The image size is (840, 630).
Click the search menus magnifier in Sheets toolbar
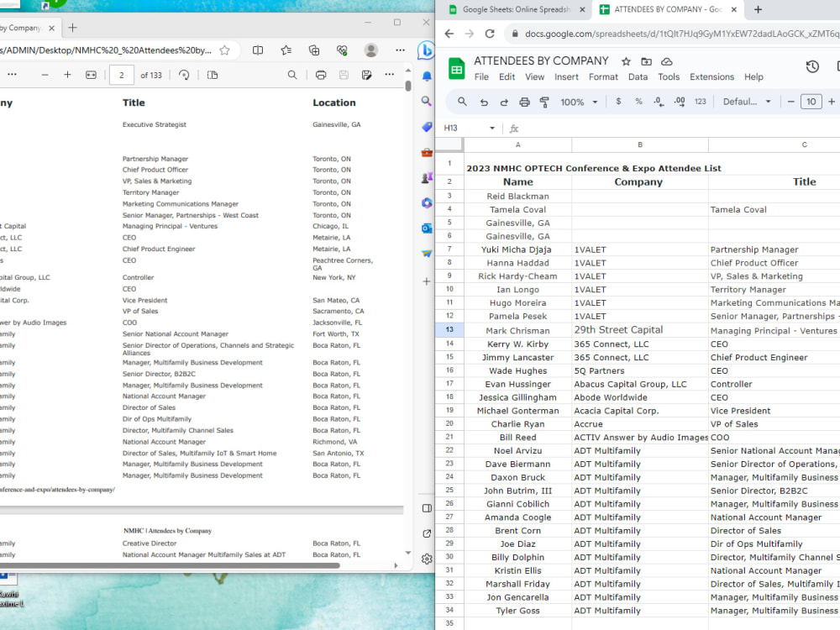pos(462,102)
